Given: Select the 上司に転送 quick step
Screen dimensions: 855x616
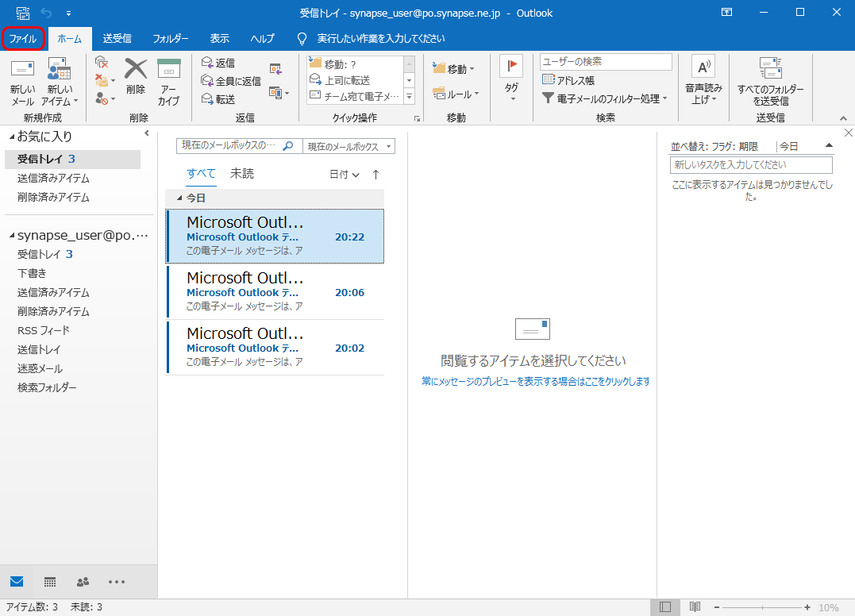Looking at the screenshot, I should [x=355, y=80].
